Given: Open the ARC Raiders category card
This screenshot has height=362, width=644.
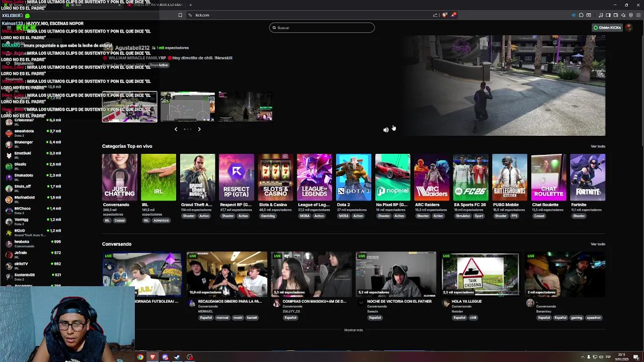Looking at the screenshot, I should pos(431,177).
